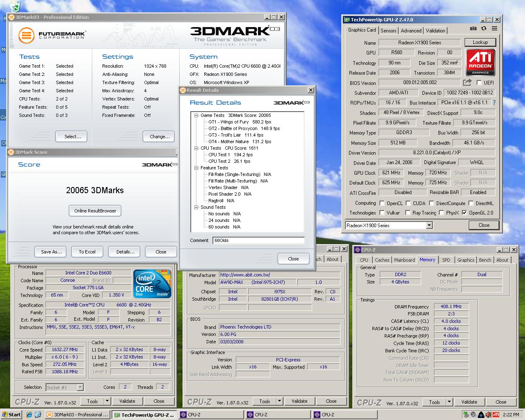Switch to the GPU-Z Validation tab
Image resolution: width=525 pixels, height=420 pixels.
tap(436, 31)
